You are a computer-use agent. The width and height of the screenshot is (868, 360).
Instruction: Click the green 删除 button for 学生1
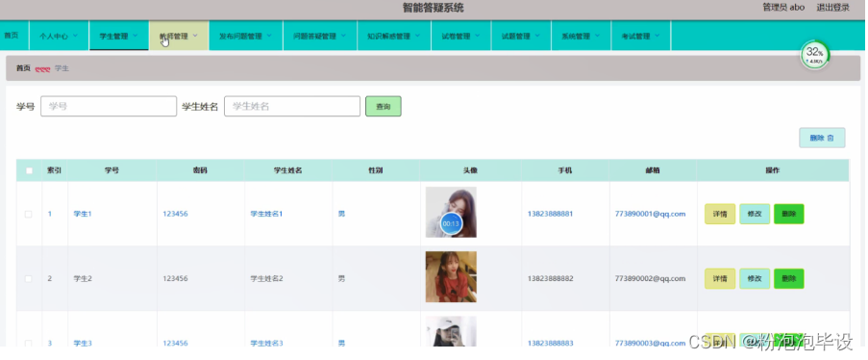pos(789,214)
